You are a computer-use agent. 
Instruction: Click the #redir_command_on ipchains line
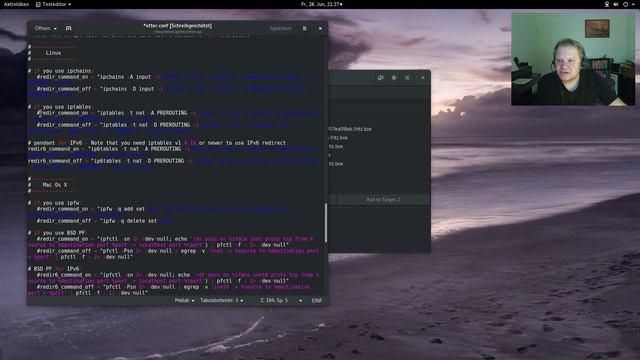point(172,77)
